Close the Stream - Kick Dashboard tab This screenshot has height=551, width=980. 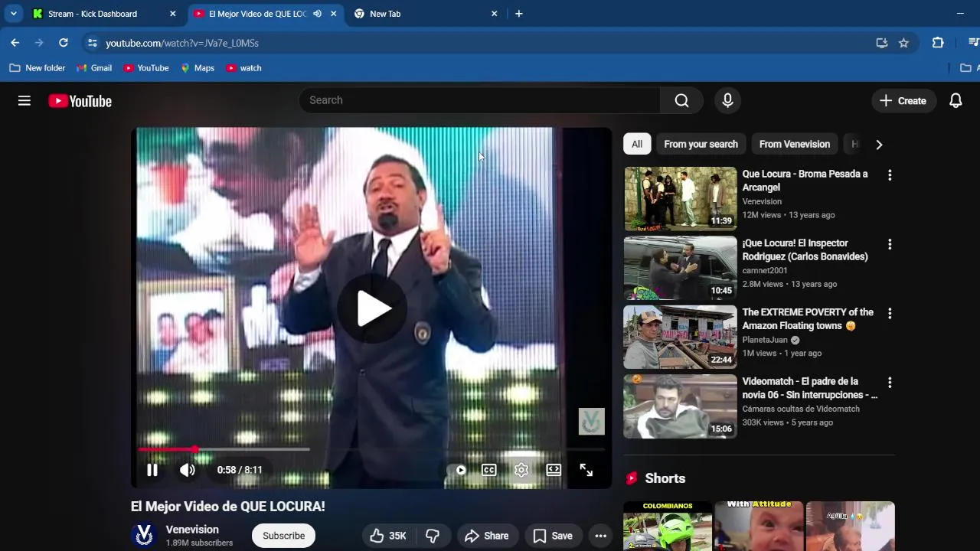tap(172, 14)
